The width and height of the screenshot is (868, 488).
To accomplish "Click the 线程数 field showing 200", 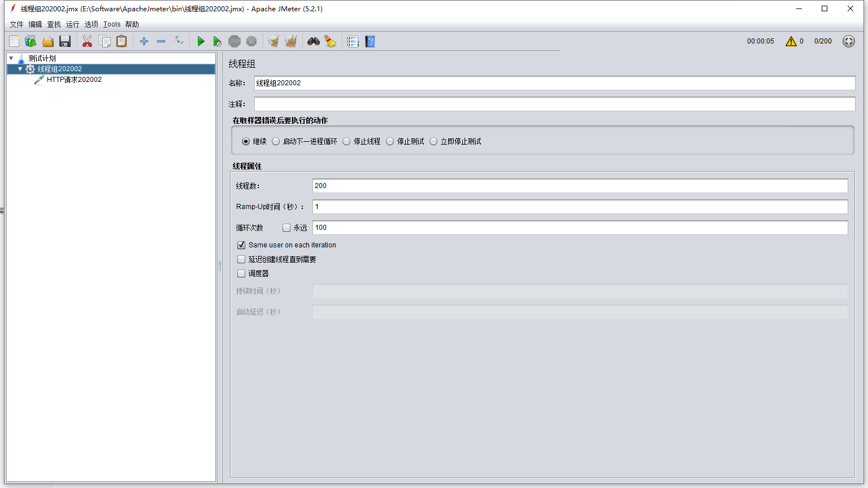I will (x=580, y=186).
